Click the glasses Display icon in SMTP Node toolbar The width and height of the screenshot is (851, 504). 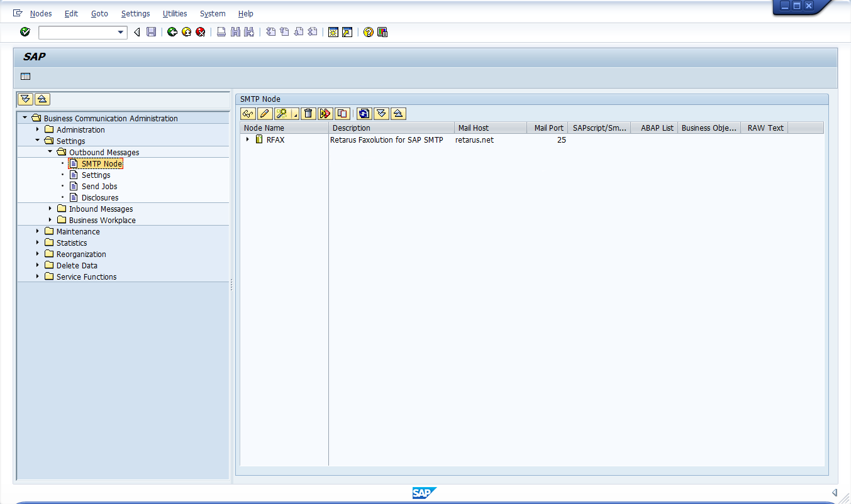coord(248,114)
